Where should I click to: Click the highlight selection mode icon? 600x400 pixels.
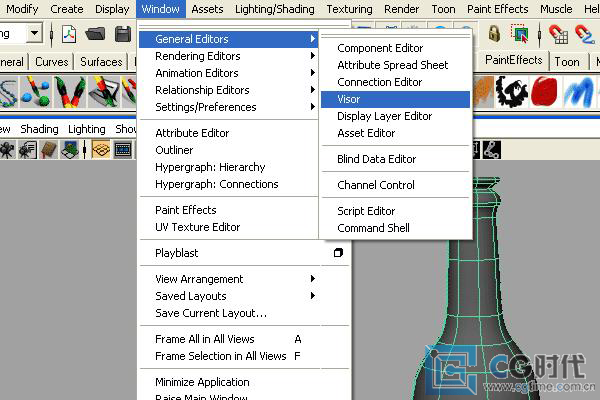[520, 34]
